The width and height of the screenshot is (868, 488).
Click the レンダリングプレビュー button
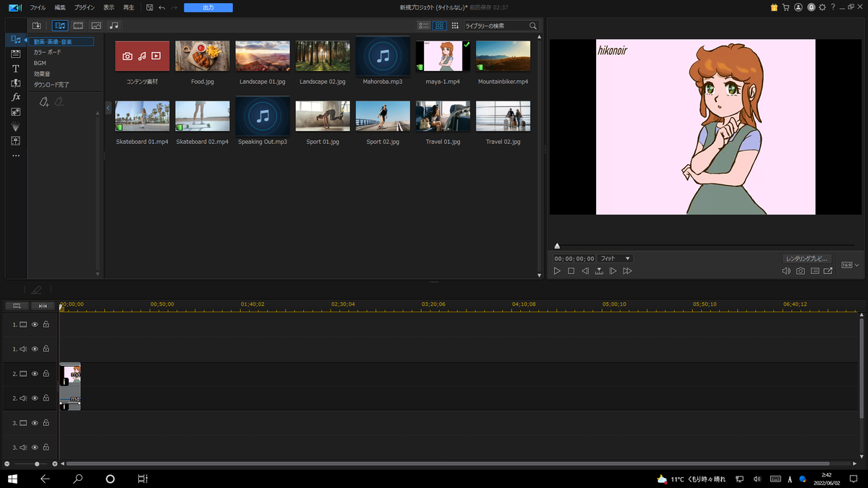tap(808, 258)
